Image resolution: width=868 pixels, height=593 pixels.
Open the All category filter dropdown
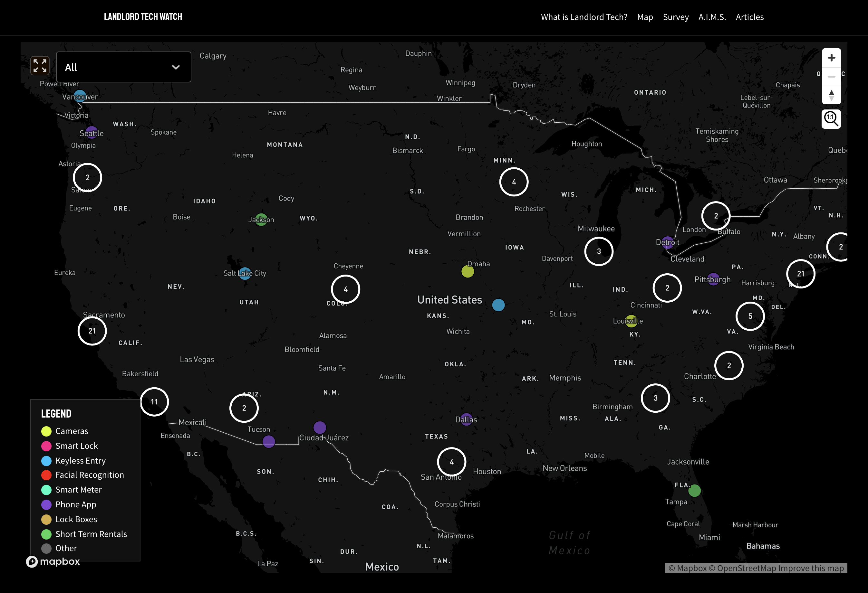[123, 67]
